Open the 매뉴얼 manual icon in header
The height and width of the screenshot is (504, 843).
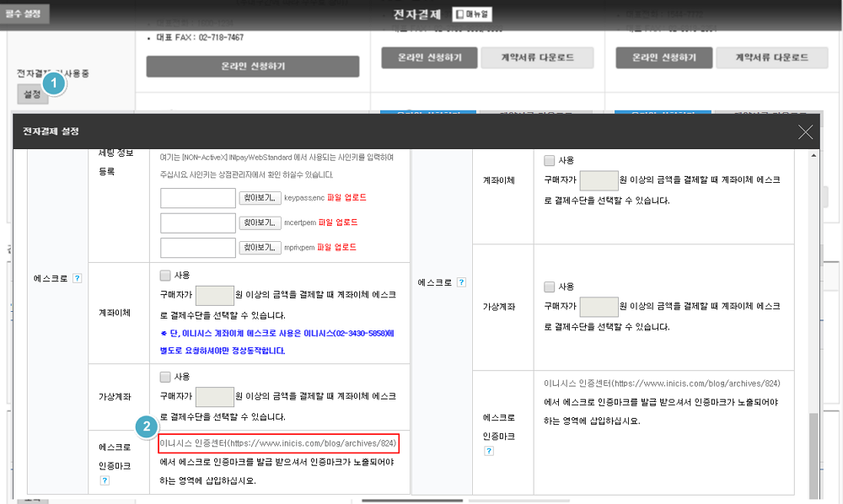click(x=474, y=14)
